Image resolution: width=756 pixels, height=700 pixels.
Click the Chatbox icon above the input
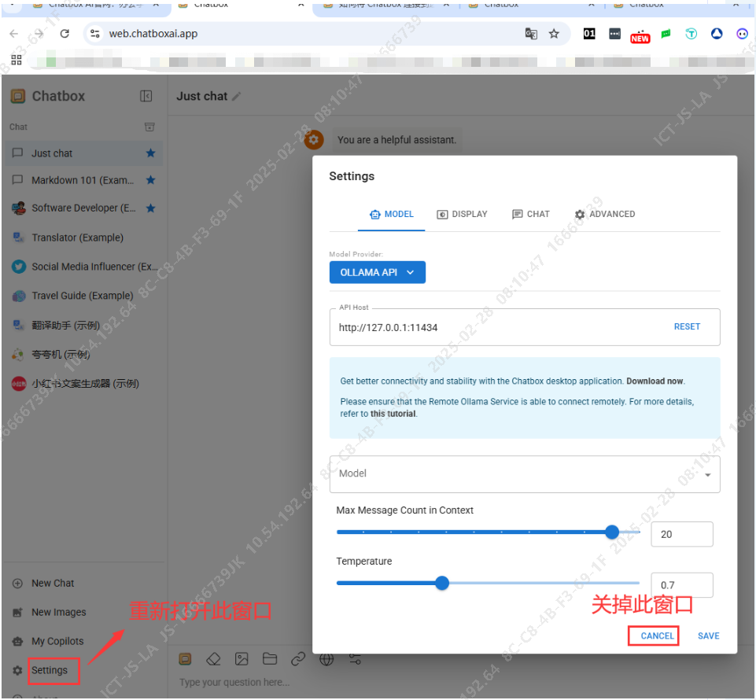(x=185, y=659)
